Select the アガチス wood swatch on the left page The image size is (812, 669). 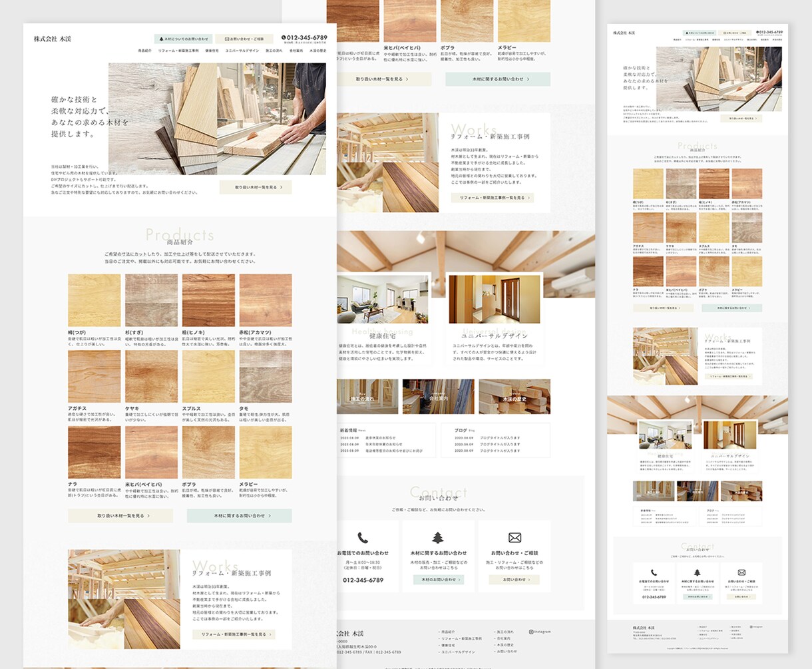click(x=95, y=377)
